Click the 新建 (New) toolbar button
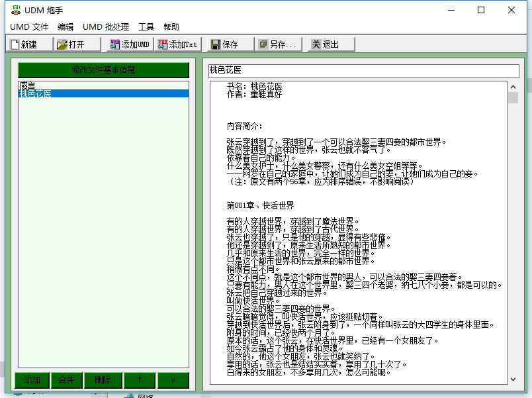The width and height of the screenshot is (532, 398). point(30,44)
